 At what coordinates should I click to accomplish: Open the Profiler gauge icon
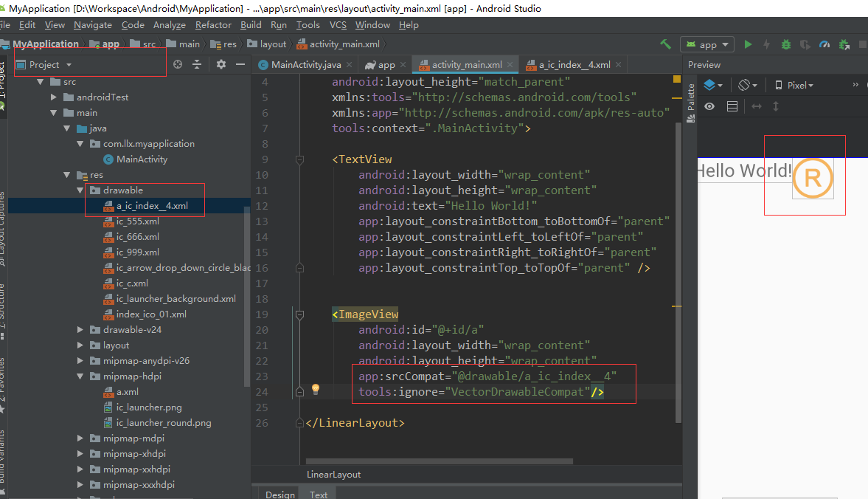point(824,44)
